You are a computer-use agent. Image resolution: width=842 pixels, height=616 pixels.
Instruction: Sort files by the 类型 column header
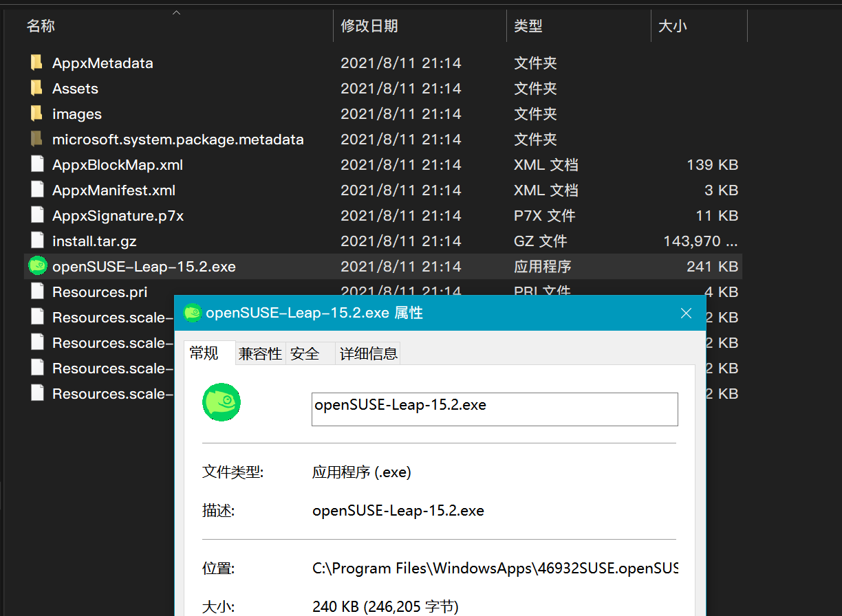coord(528,26)
